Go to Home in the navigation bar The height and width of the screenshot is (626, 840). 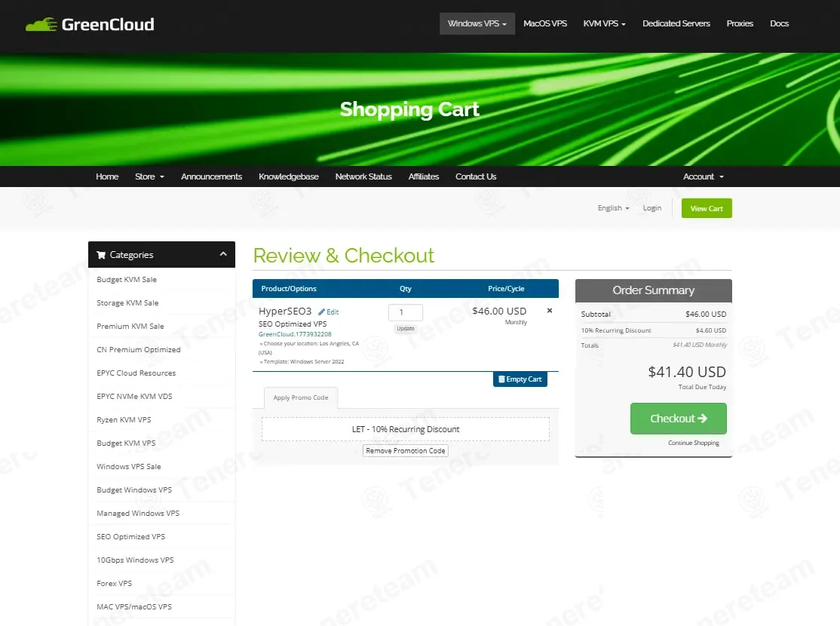point(107,176)
